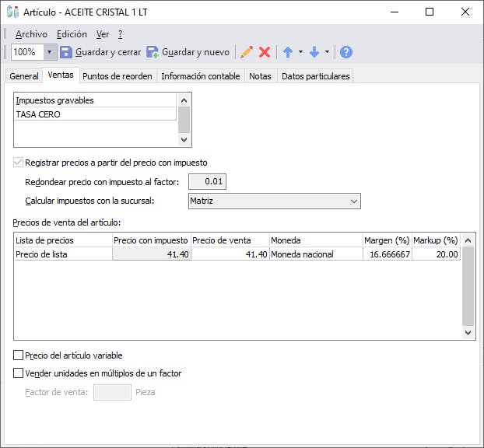Click the red X delete icon
The width and height of the screenshot is (484, 448).
pos(265,52)
